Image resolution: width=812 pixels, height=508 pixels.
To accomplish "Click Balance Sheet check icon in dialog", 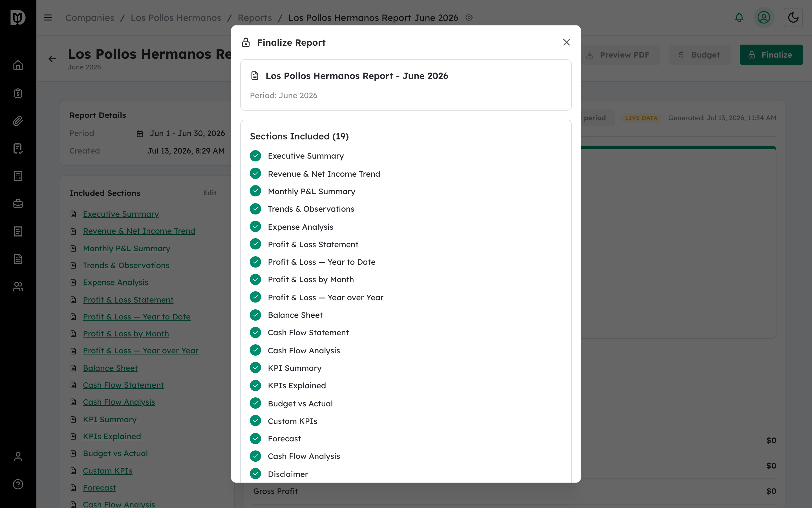I will click(255, 315).
